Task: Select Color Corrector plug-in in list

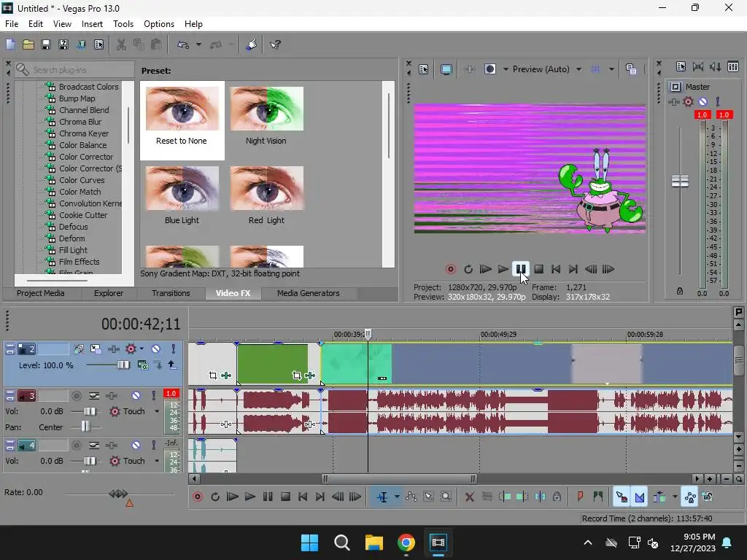Action: click(x=86, y=157)
